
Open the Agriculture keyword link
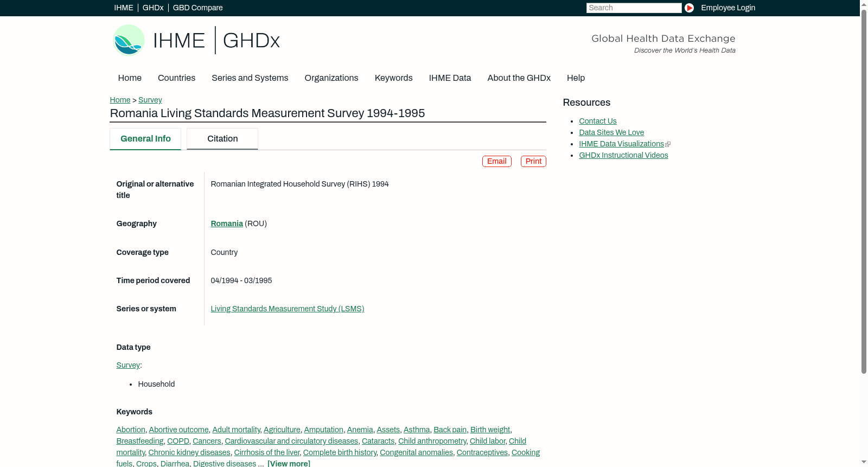click(282, 430)
